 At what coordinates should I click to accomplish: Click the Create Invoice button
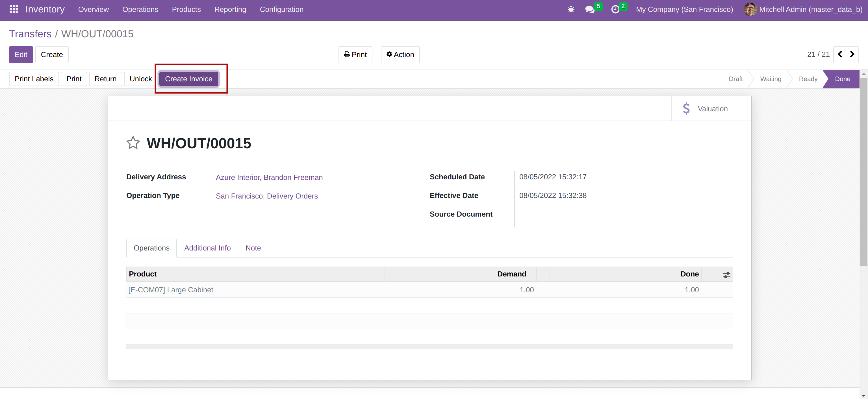pos(188,79)
